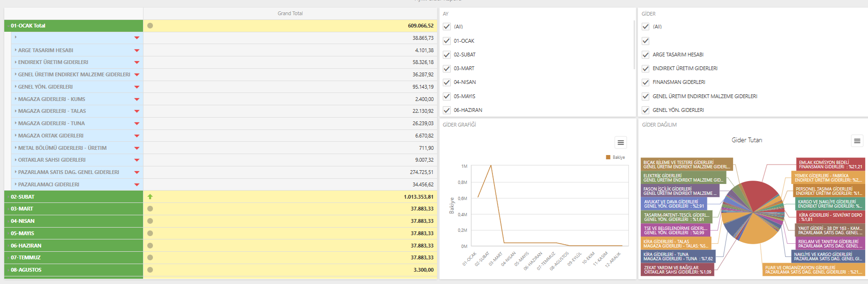
Task: Click the 1.013.353,81 value for 02-SUBAT
Action: point(419,197)
